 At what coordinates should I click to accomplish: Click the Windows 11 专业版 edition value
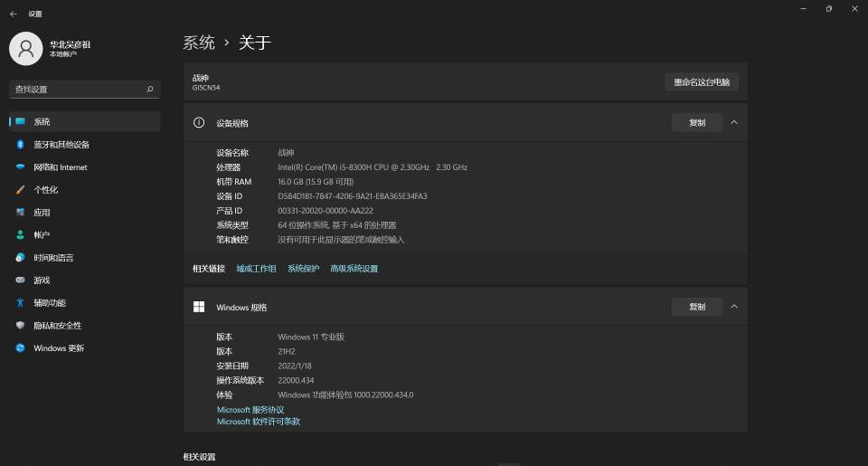tap(310, 337)
